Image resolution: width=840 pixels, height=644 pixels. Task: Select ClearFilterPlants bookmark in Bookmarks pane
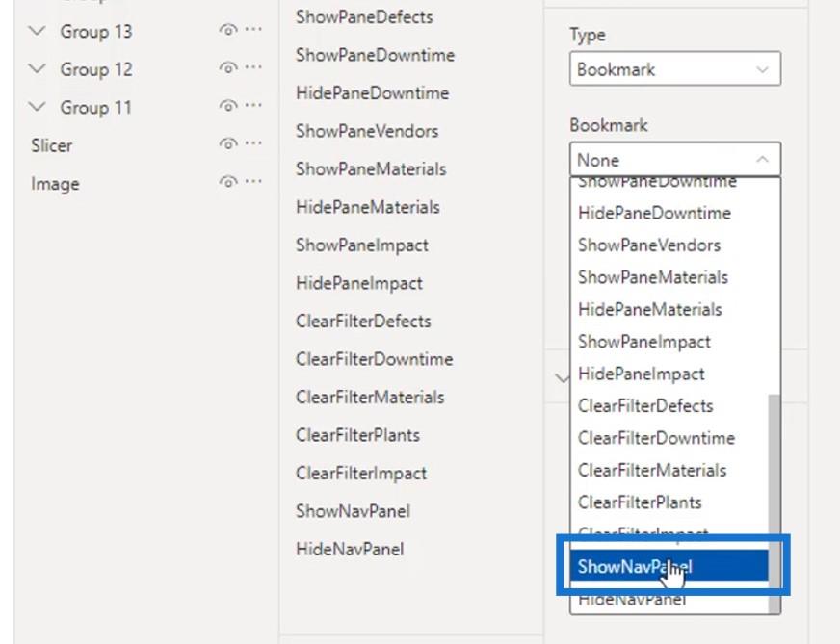pos(357,435)
